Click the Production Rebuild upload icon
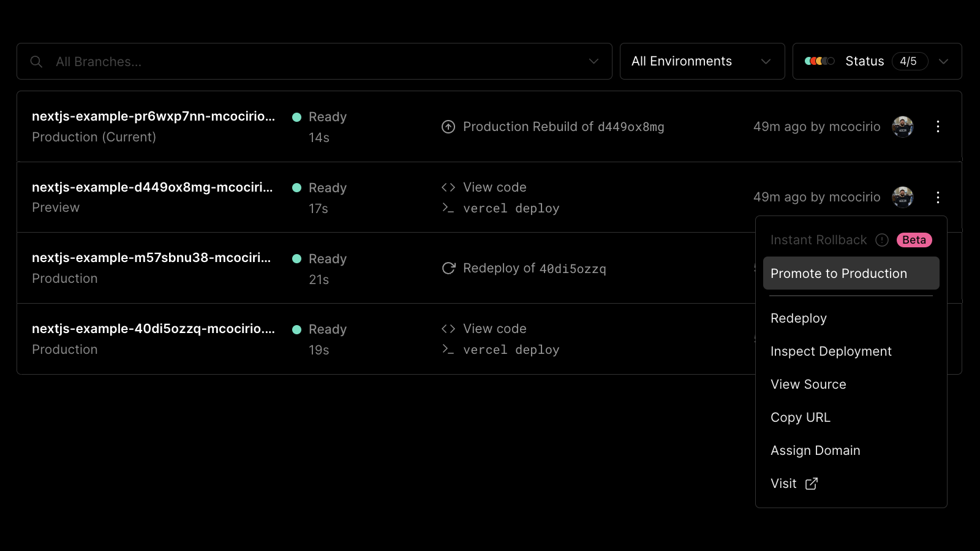 pyautogui.click(x=448, y=127)
